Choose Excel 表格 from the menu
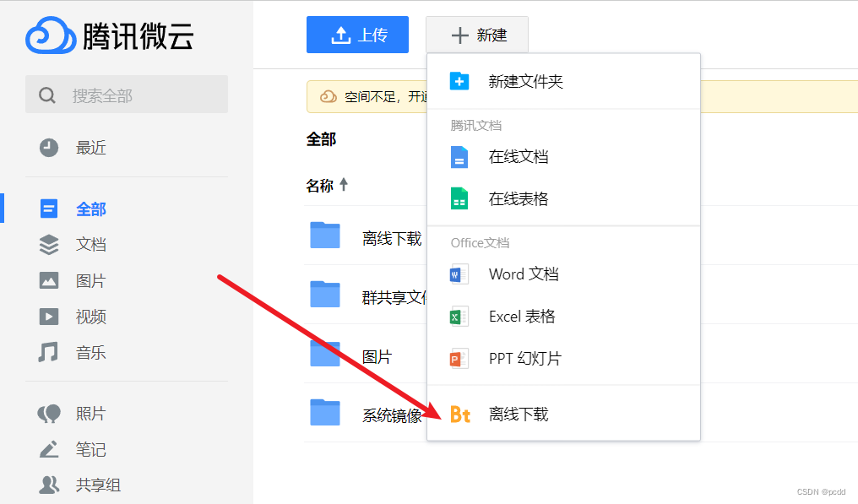This screenshot has height=504, width=858. click(563, 317)
